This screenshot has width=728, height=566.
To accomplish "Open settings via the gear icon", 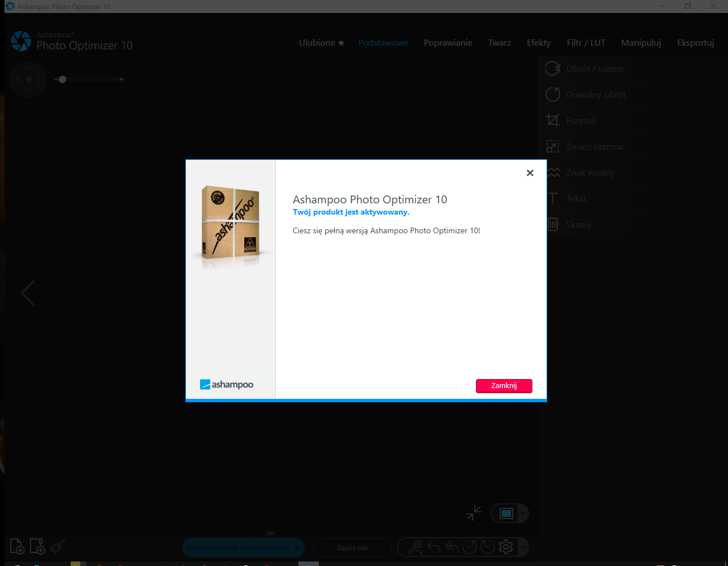I will 505,547.
